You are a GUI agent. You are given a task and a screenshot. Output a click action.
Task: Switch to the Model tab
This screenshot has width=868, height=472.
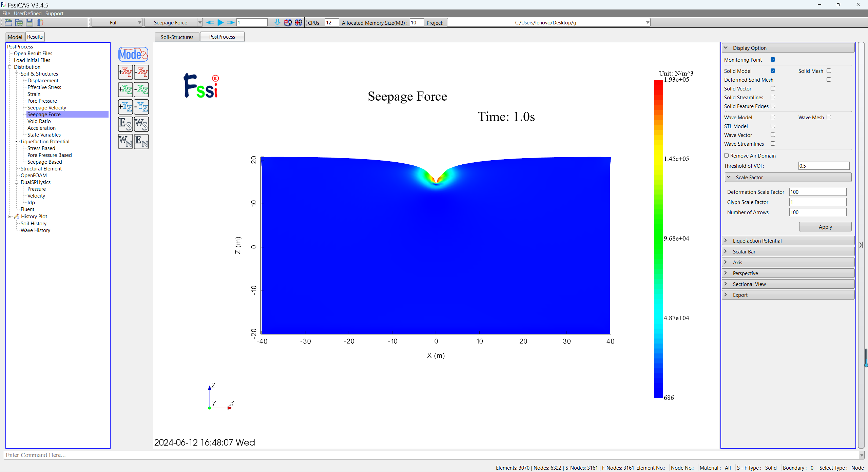point(15,37)
